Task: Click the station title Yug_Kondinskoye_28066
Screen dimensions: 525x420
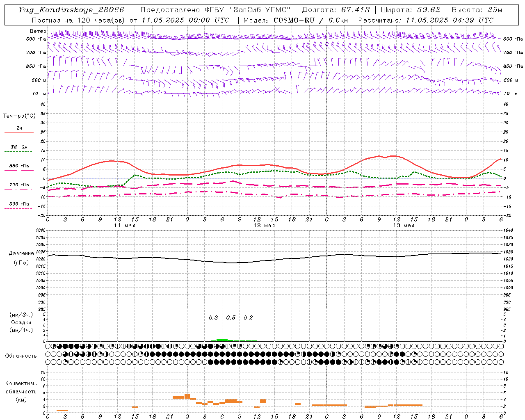Action: (x=71, y=10)
